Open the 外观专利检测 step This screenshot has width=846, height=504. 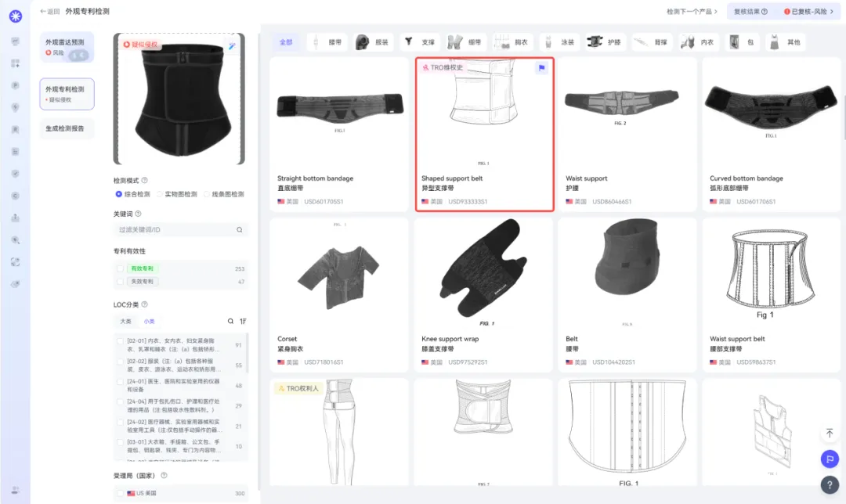point(67,94)
